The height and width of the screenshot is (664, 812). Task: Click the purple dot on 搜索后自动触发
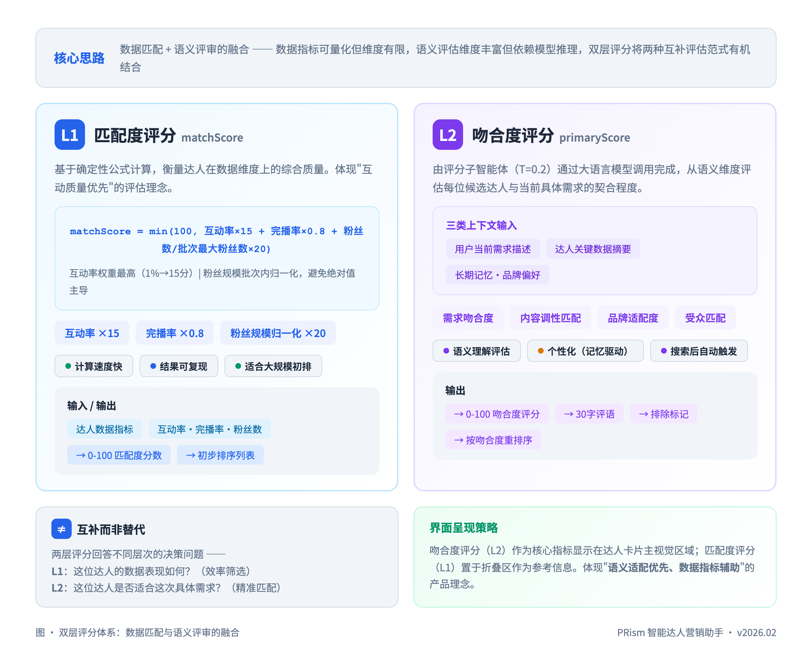point(664,351)
